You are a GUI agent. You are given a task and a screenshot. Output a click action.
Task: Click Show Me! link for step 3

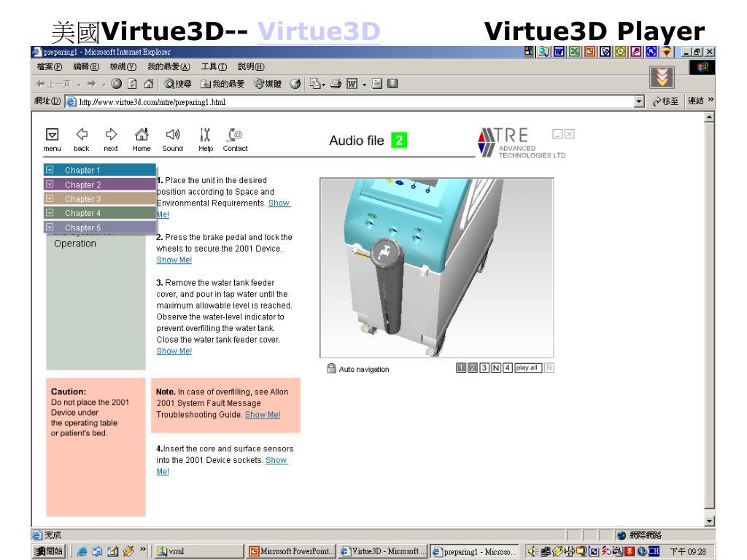tap(174, 351)
